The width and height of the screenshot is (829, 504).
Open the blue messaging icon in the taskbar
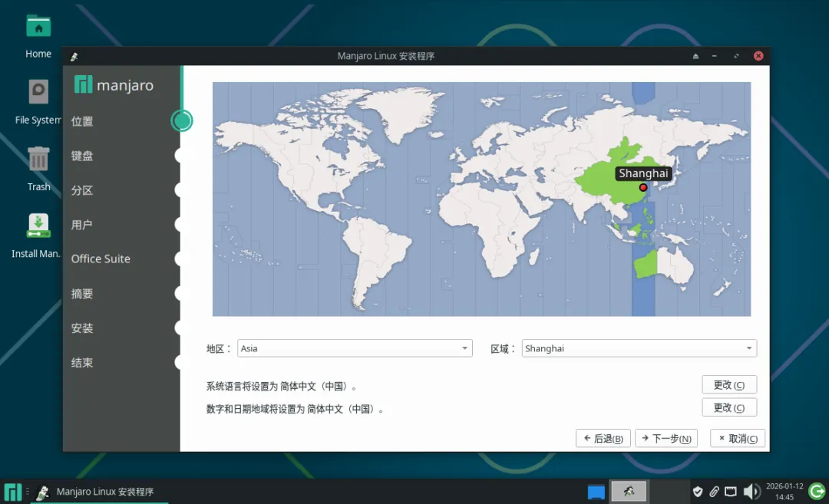click(x=596, y=491)
